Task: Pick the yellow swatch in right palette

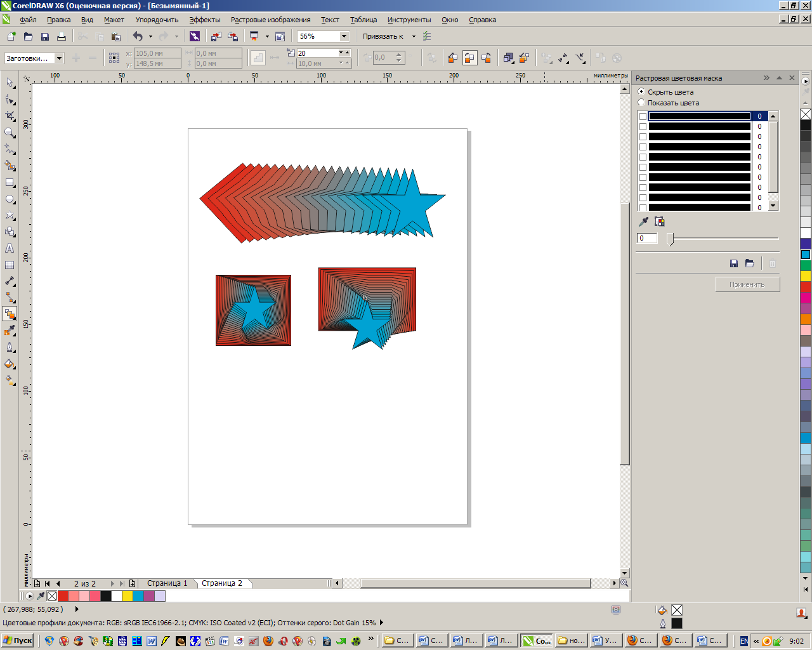Action: [806, 276]
